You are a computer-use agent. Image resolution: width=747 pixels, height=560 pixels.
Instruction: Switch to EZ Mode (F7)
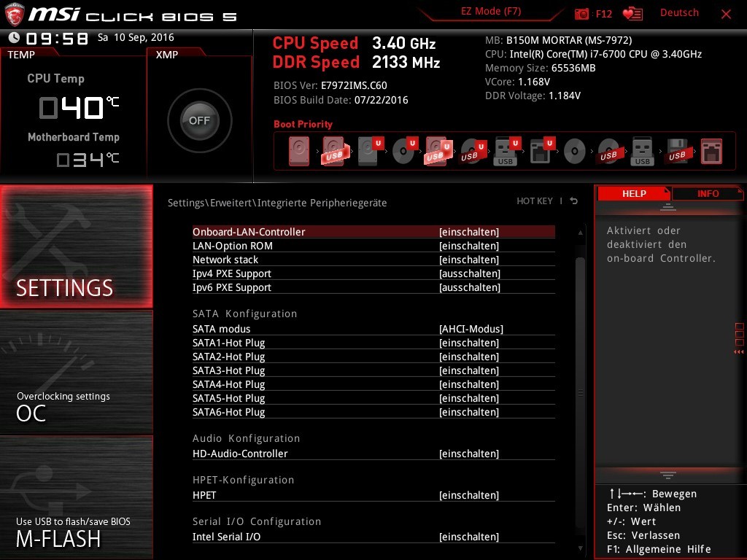pos(491,12)
